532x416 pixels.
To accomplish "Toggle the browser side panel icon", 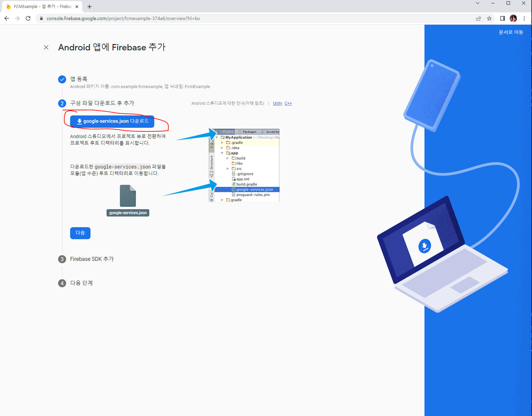I will click(x=502, y=18).
